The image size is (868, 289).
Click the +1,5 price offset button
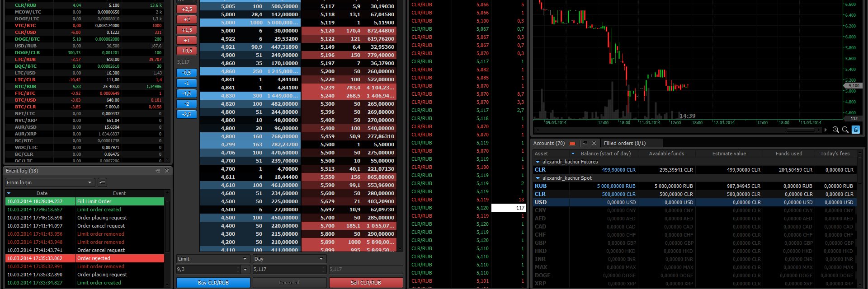click(187, 30)
